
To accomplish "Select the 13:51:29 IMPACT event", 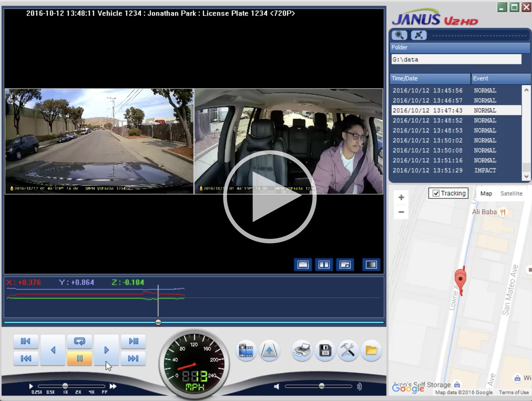I will pos(456,170).
